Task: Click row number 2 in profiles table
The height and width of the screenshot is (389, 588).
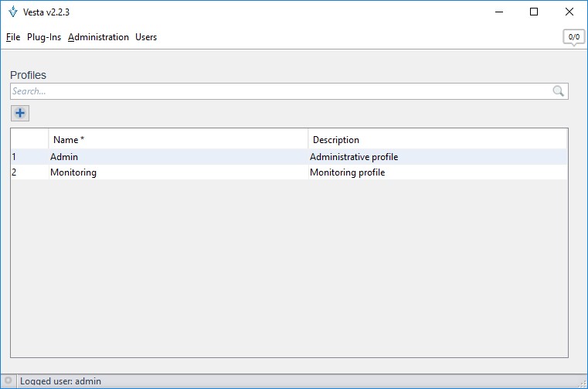Action: point(14,172)
